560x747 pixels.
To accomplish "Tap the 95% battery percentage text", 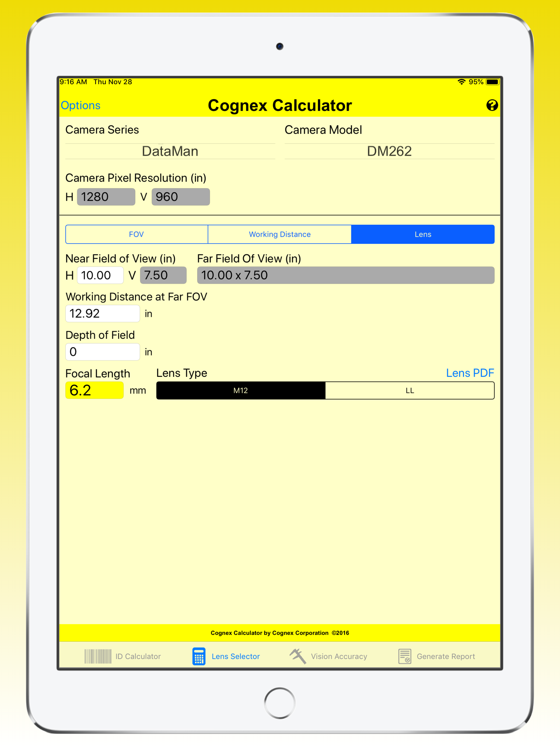I will tap(476, 82).
